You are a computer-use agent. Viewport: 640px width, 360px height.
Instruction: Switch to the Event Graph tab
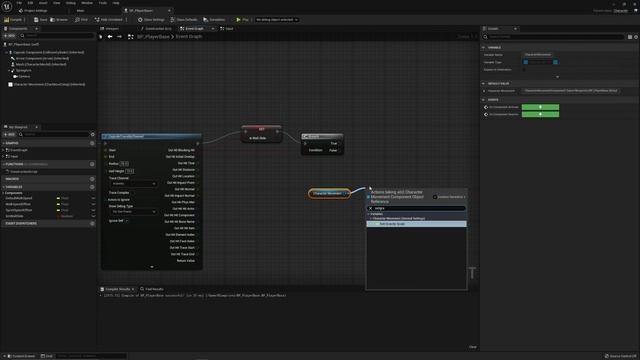(194, 29)
